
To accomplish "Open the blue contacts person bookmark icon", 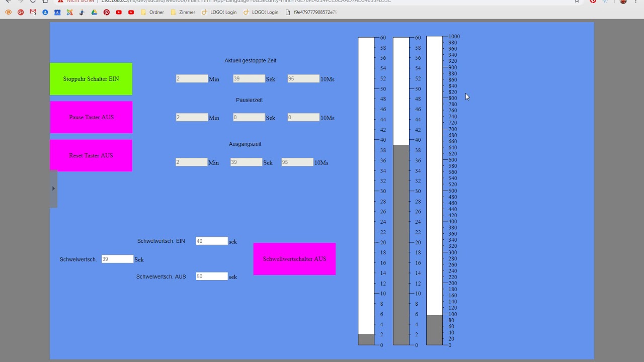I will [45, 12].
